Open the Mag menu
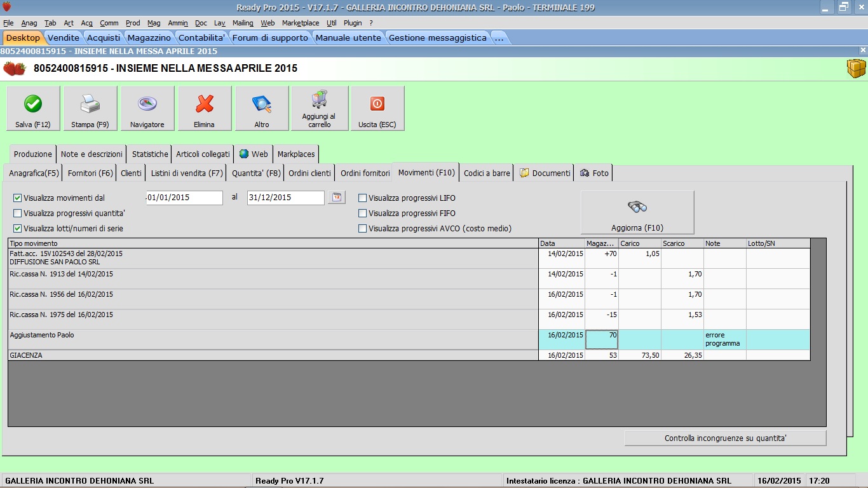Viewport: 868px width, 488px height. [154, 23]
